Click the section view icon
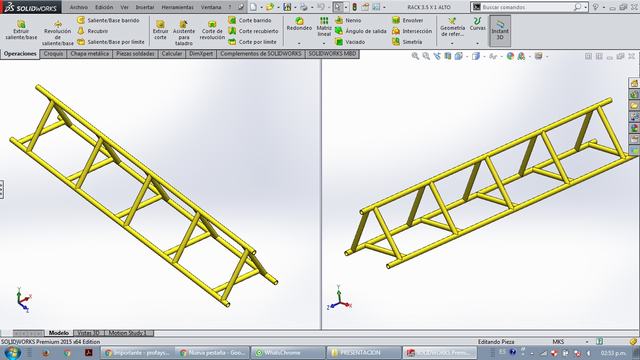This screenshot has height=360, width=640. tap(448, 56)
